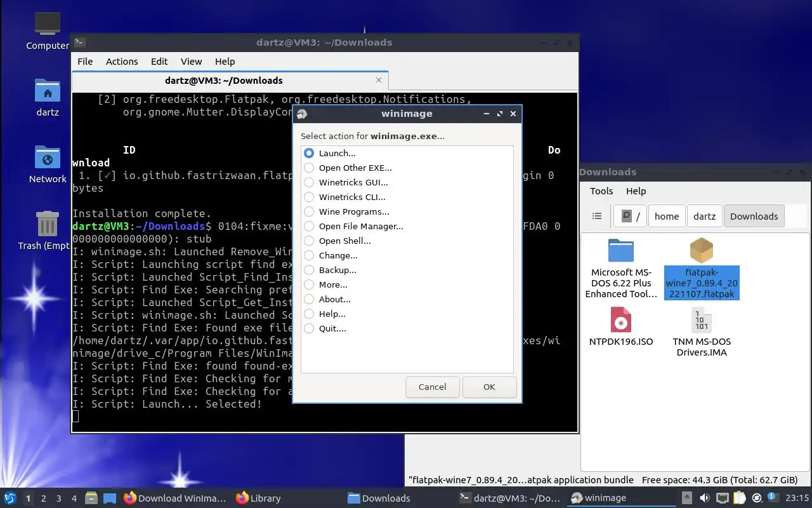Select the flatpak-wine7 flatpak package file
The height and width of the screenshot is (508, 812).
(x=701, y=269)
